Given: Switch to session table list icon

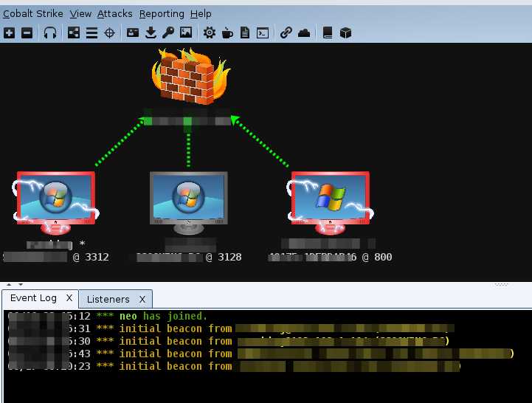Looking at the screenshot, I should pos(91,33).
